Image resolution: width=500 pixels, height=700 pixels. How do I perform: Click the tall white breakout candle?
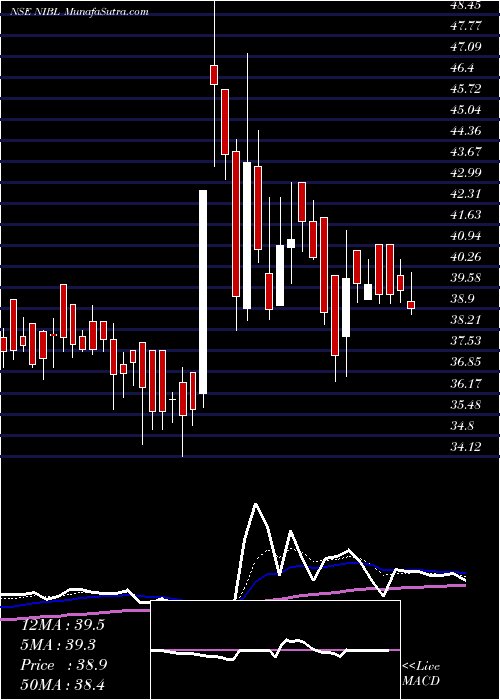(x=203, y=292)
